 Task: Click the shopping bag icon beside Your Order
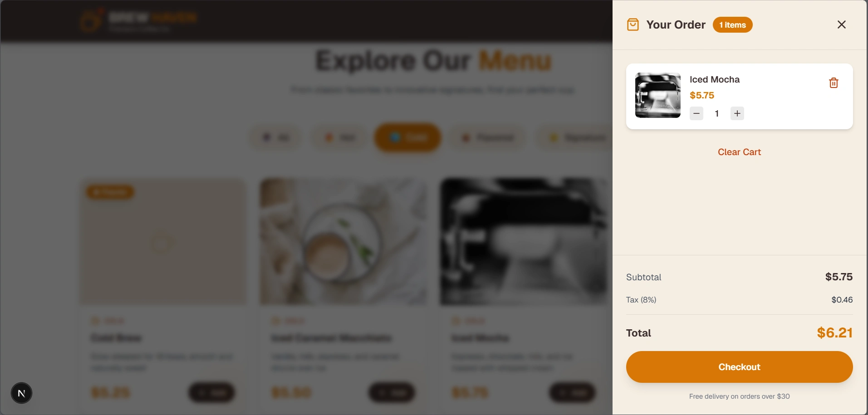[633, 24]
